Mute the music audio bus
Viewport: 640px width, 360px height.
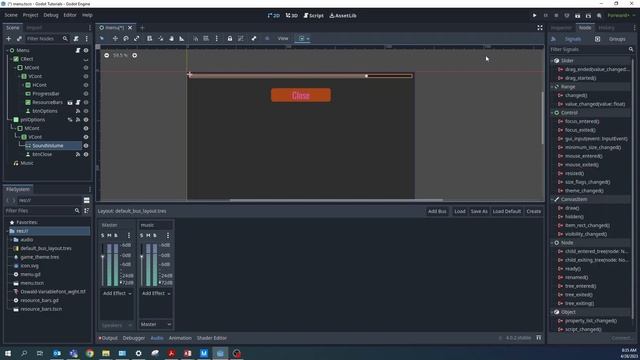coord(148,236)
